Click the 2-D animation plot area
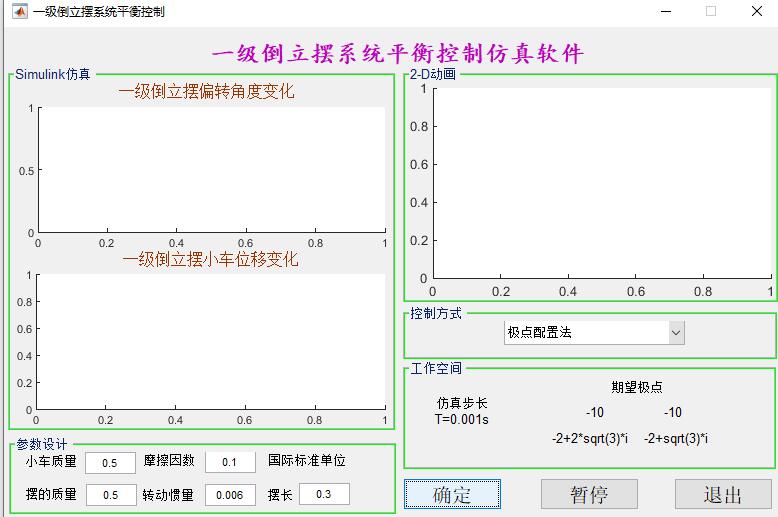Image resolution: width=778 pixels, height=517 pixels. pyautogui.click(x=603, y=183)
